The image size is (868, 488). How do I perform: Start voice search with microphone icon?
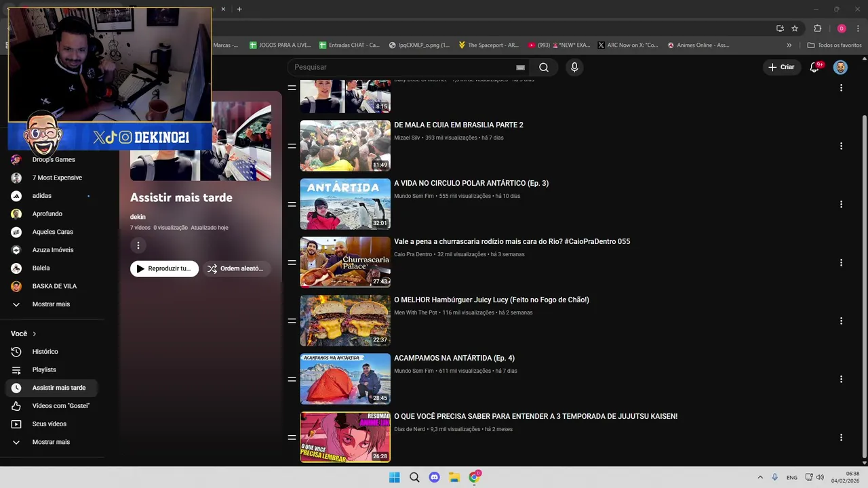tap(574, 67)
